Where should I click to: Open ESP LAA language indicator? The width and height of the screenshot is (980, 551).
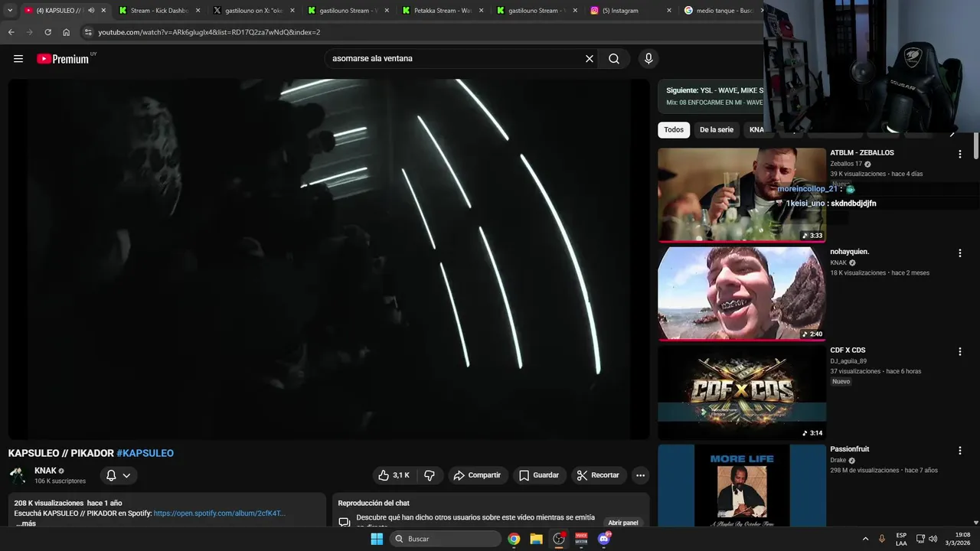click(x=901, y=539)
